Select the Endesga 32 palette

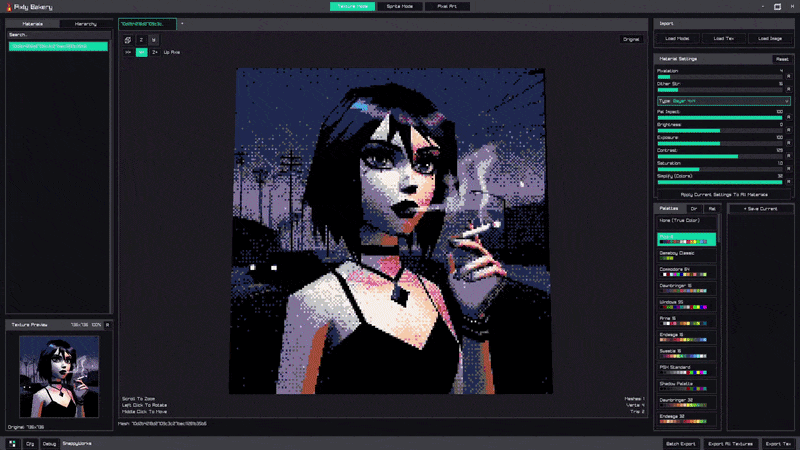686,418
